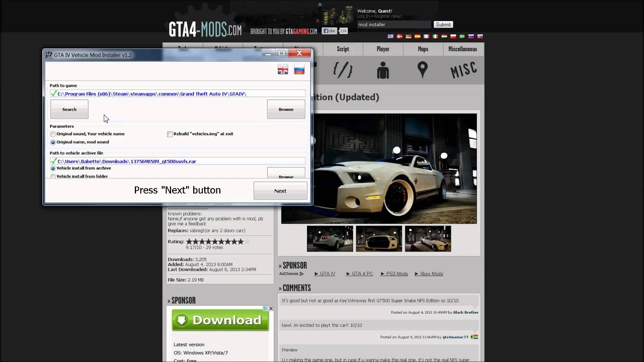Click the installer window title bar icon

(49, 55)
